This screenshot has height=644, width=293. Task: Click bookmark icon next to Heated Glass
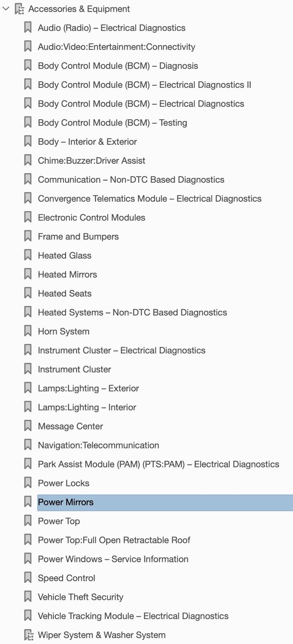tap(28, 255)
